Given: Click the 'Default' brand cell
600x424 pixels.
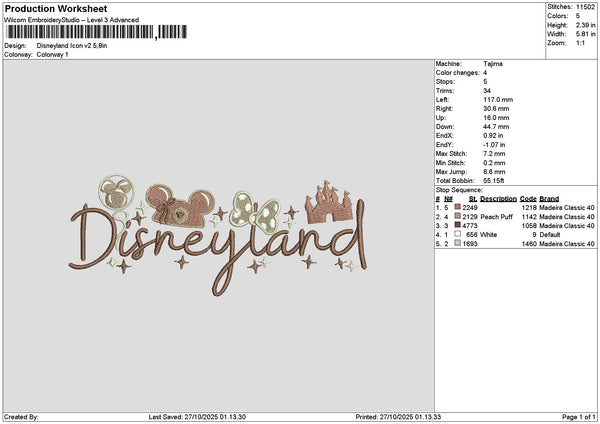Looking at the screenshot, I should 550,235.
